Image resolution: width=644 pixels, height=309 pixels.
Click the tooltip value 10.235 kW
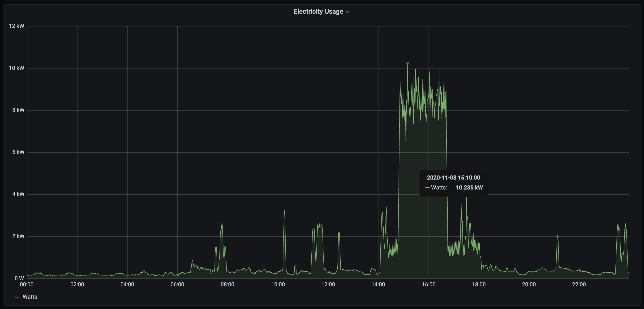click(x=469, y=188)
